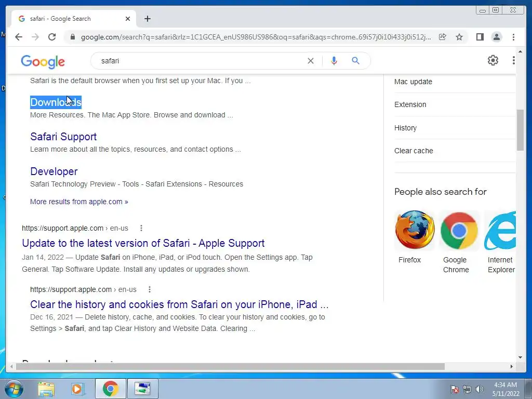Reload the page with the refresh icon
This screenshot has width=532, height=399.
pos(52,37)
